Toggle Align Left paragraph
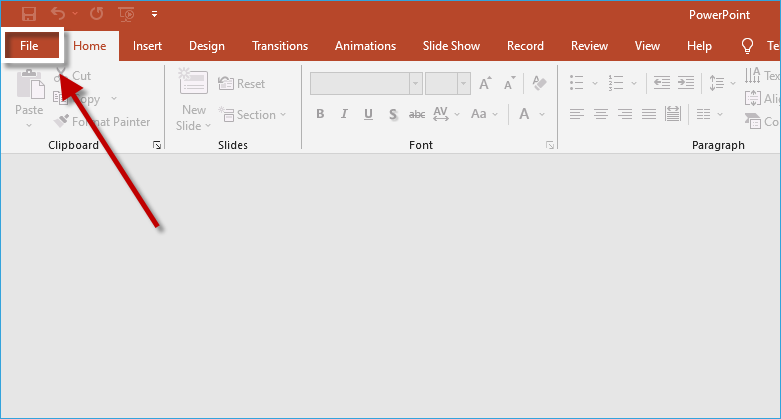The image size is (781, 419). (577, 115)
